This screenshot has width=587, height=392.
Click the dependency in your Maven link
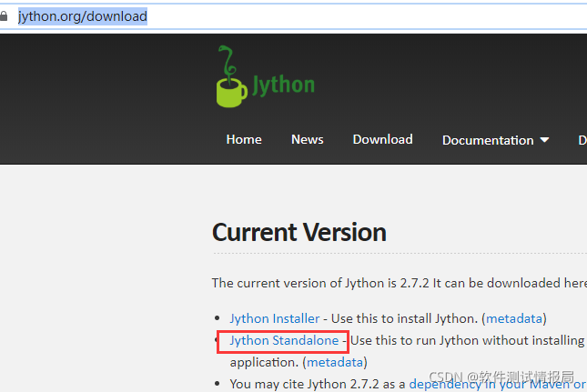pos(498,384)
